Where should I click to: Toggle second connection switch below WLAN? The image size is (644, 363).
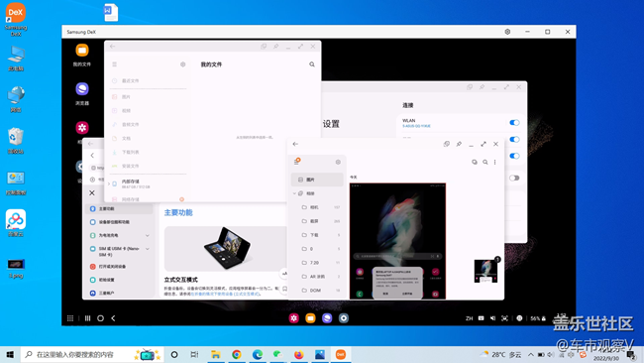pos(514,140)
